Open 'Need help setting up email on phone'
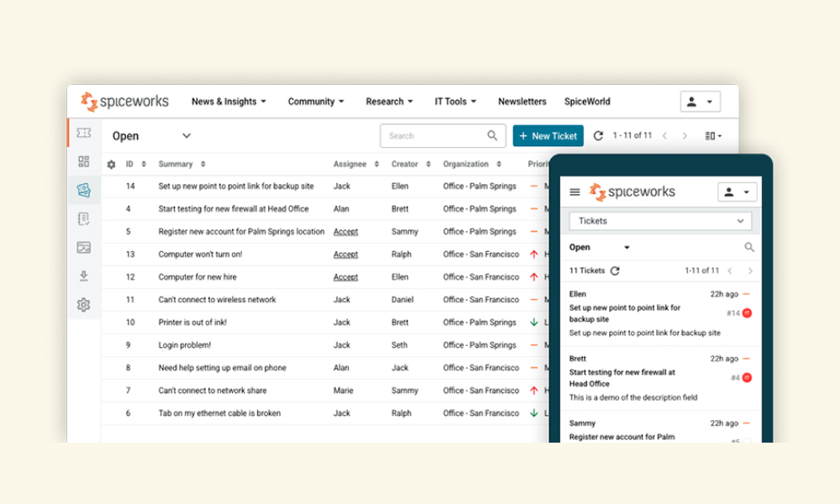 click(x=222, y=368)
